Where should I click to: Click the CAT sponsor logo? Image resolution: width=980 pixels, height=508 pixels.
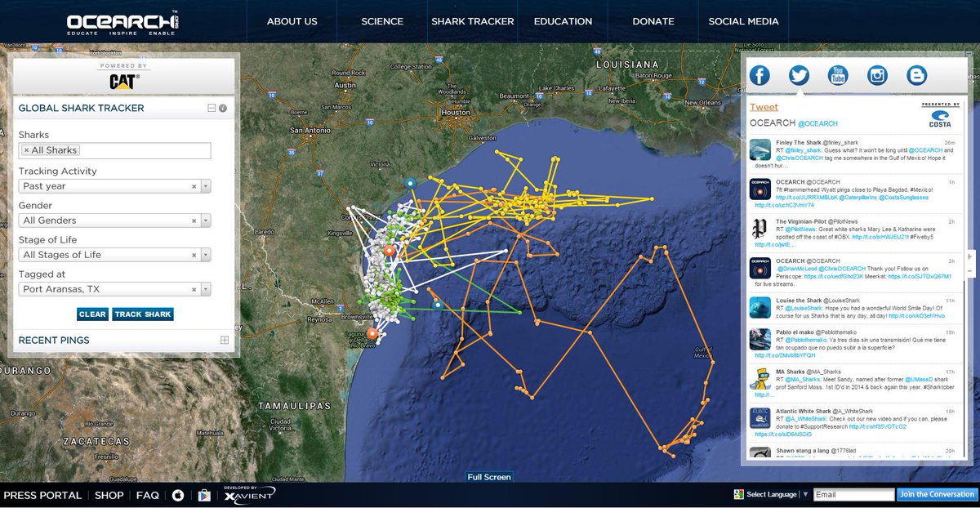pyautogui.click(x=124, y=81)
